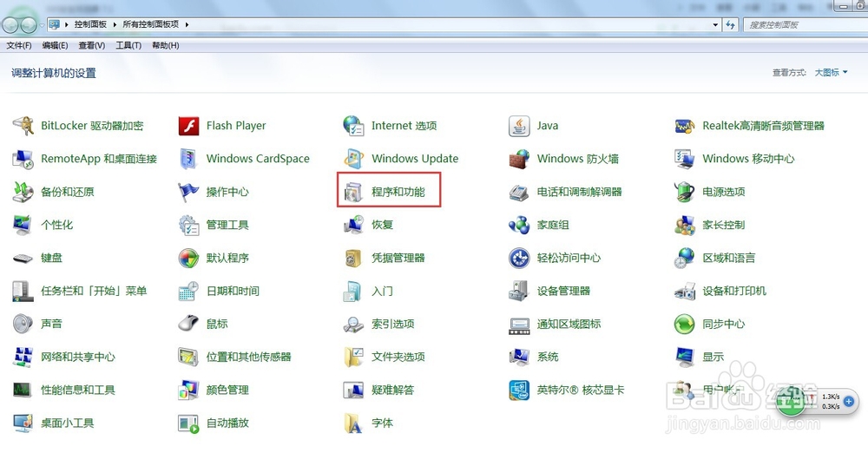Open the Windows Update icon

[x=353, y=160]
